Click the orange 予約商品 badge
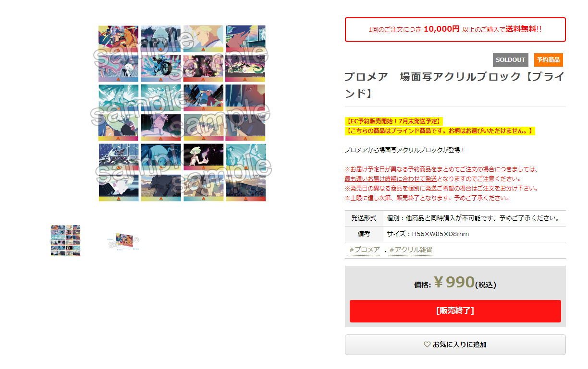This screenshot has width=588, height=369. [x=548, y=60]
